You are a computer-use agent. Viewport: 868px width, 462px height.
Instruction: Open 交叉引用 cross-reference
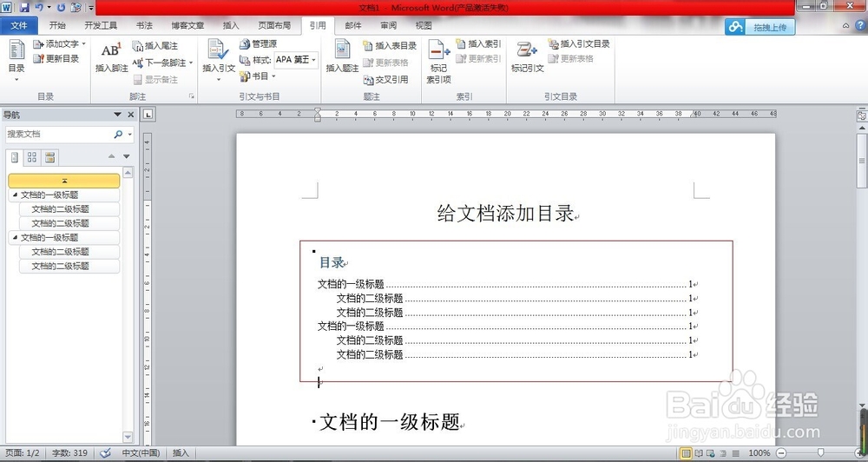[386, 79]
